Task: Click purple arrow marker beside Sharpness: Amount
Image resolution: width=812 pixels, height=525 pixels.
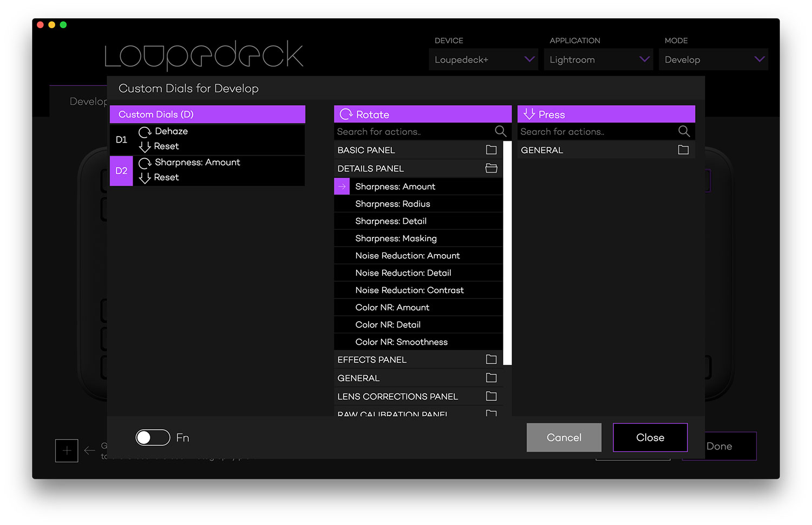Action: coord(342,186)
